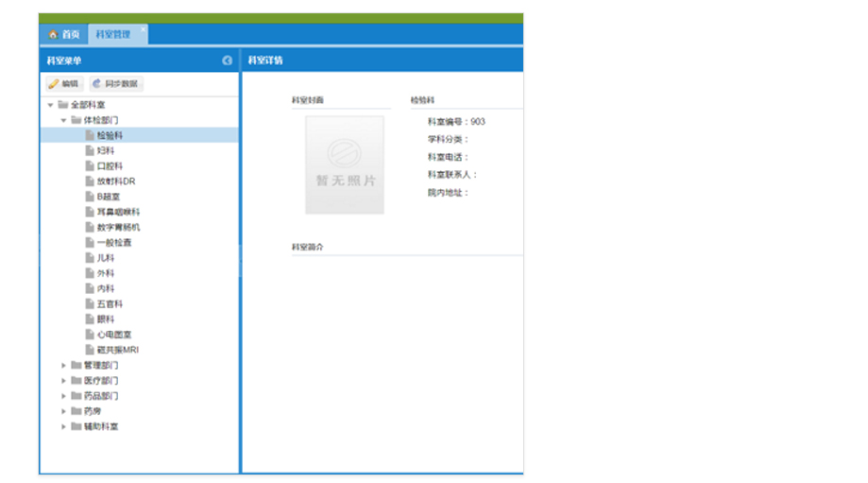
Task: Expand the 管理部门 tree node
Action: tap(64, 366)
